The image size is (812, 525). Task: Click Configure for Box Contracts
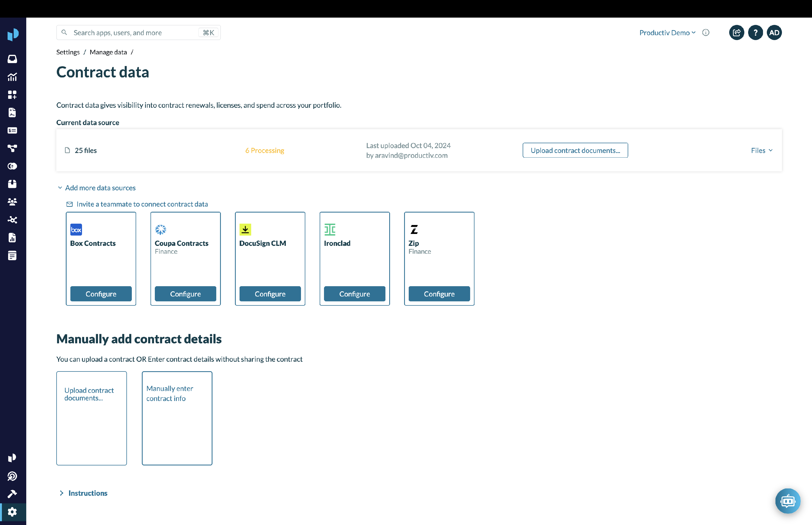(101, 294)
